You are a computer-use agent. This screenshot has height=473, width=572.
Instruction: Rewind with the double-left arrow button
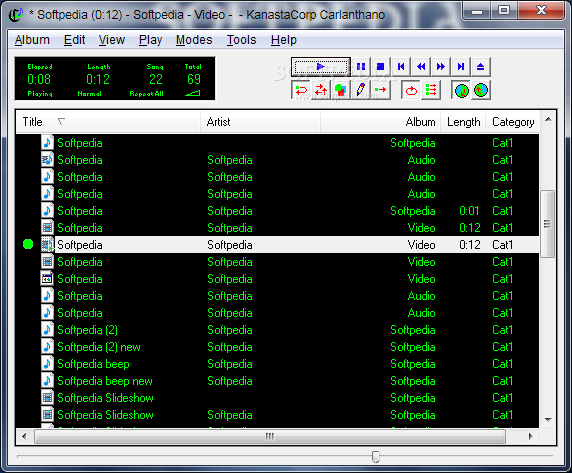point(421,67)
